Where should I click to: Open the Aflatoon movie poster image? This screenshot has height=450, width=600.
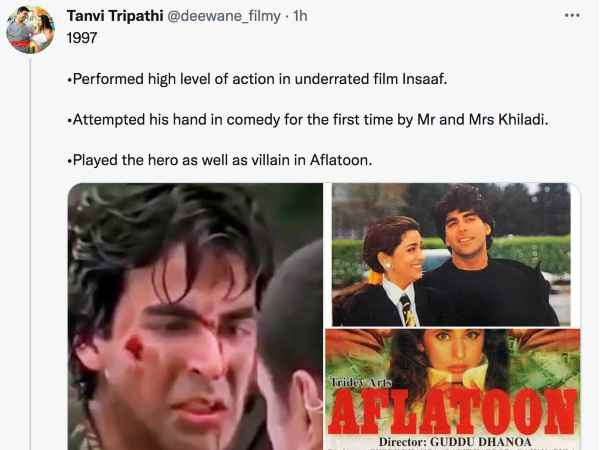(x=453, y=389)
